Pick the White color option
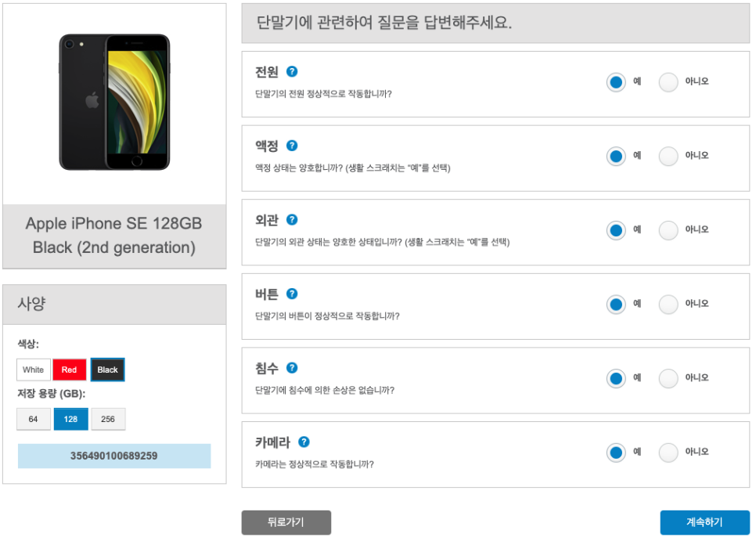Screen dimensions: 756x541 coord(34,370)
